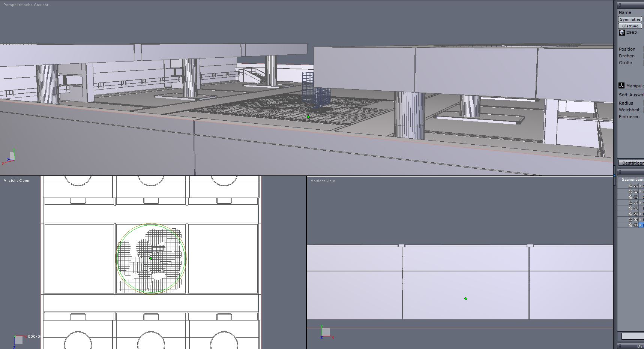This screenshot has width=644, height=349.
Task: Click the top view axis gizmo
Action: (18, 340)
